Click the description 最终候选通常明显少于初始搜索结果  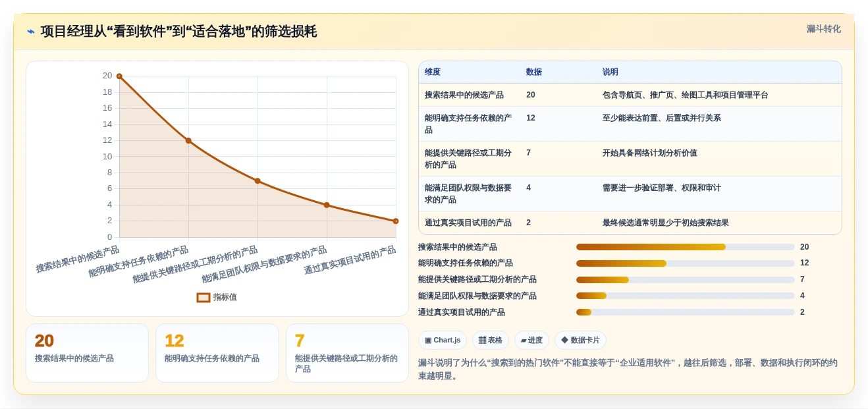coord(666,223)
